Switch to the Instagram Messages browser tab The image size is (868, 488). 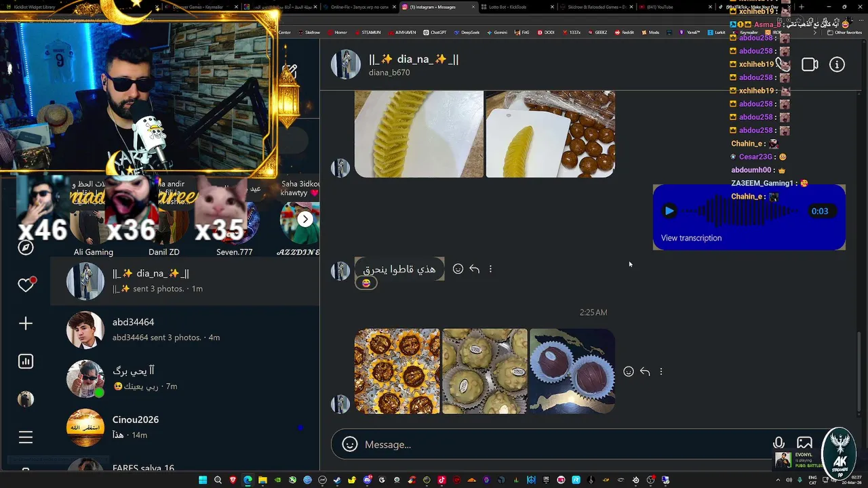tap(439, 7)
